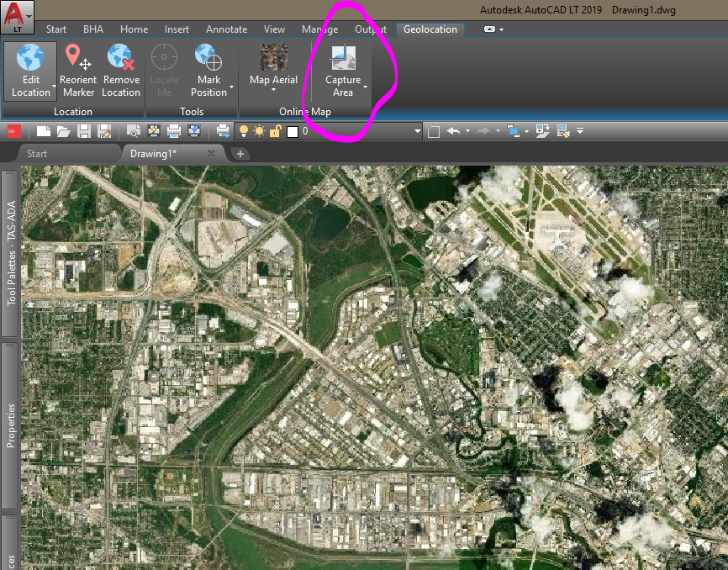This screenshot has height=570, width=728.
Task: Open the BHA ribbon tab
Action: (x=93, y=29)
